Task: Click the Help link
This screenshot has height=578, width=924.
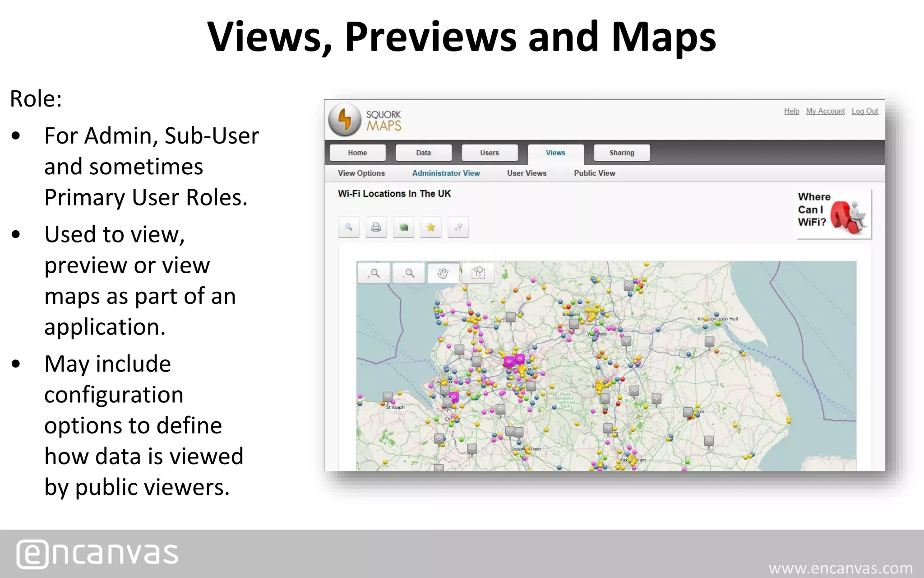Action: [791, 111]
